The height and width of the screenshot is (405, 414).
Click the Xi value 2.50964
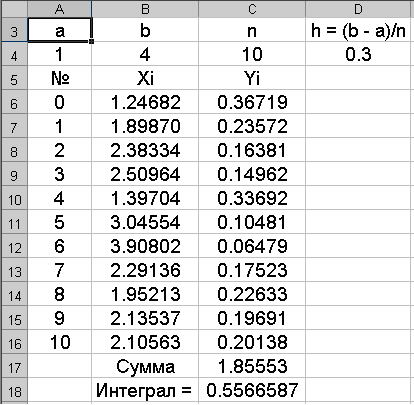[x=145, y=174]
